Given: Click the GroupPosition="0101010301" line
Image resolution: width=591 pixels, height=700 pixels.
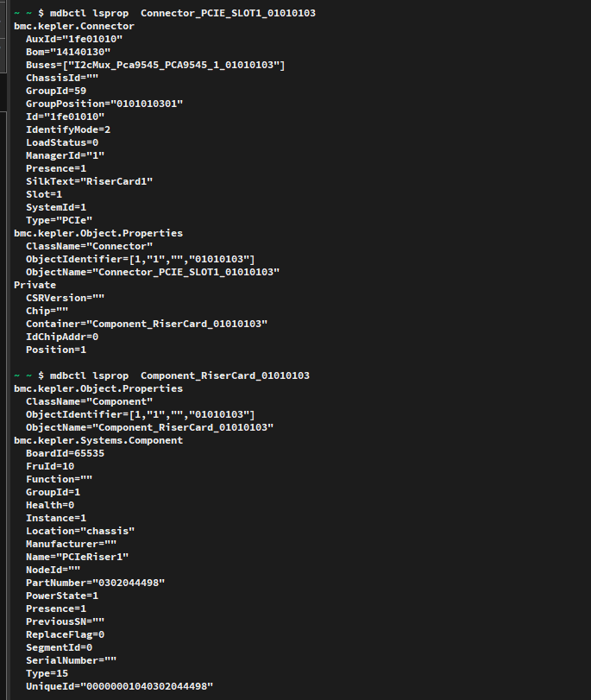Looking at the screenshot, I should click(104, 104).
